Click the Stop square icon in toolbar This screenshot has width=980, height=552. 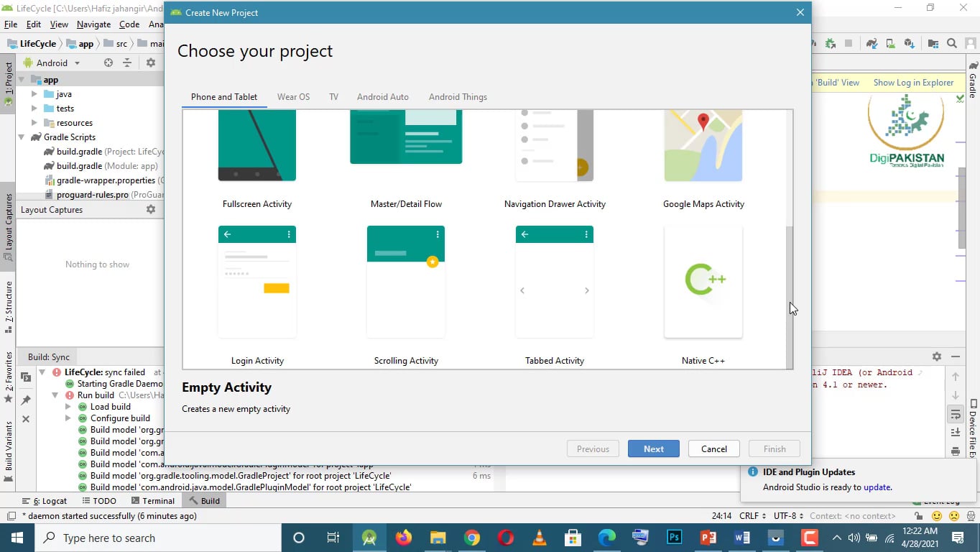pyautogui.click(x=849, y=44)
